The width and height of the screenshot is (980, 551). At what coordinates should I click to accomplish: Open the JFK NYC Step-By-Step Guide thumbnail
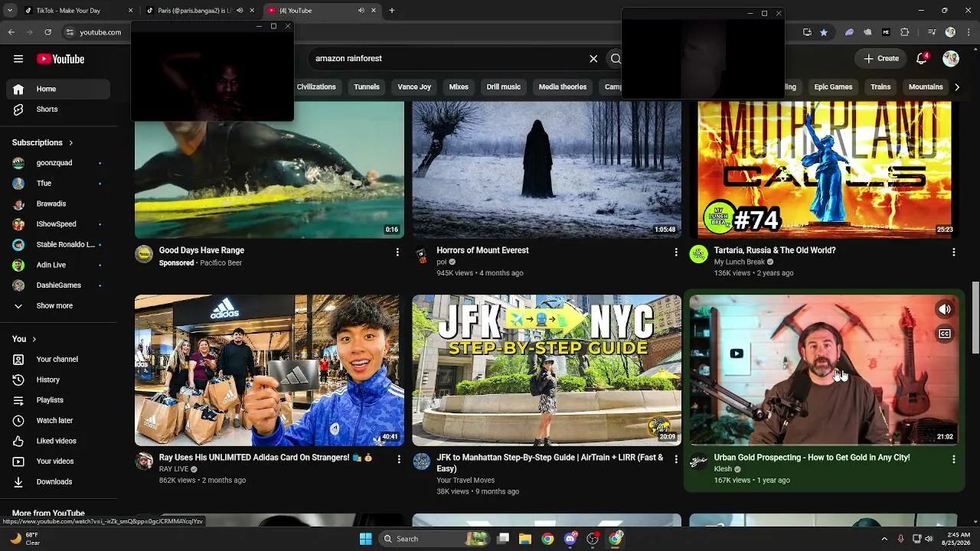point(547,370)
